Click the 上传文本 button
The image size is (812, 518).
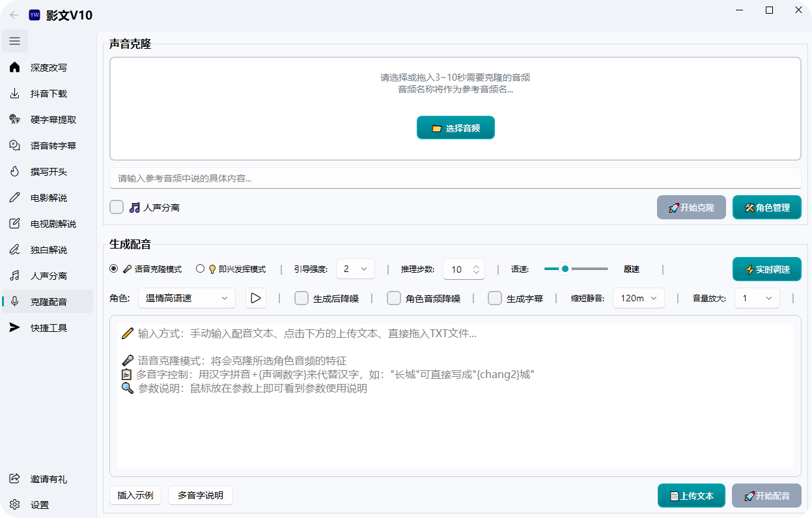690,496
